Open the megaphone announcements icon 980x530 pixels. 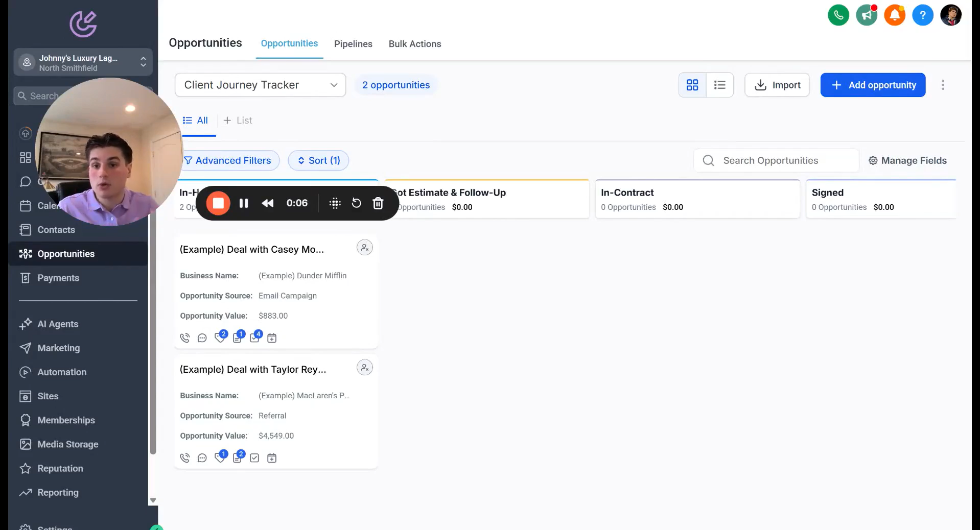[x=867, y=15]
